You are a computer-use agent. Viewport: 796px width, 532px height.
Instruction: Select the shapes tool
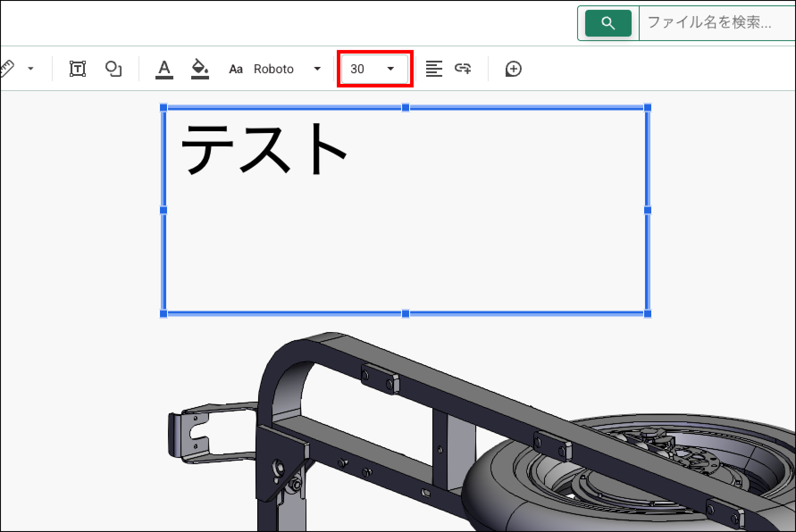click(113, 69)
